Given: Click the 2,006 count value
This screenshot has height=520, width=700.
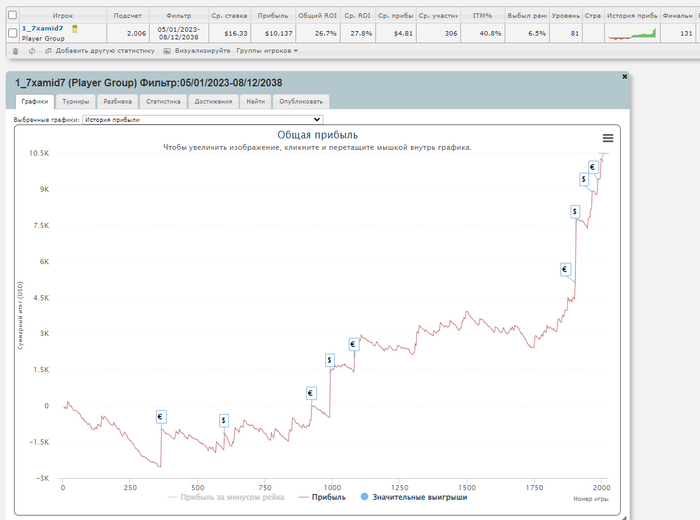Looking at the screenshot, I should click(x=136, y=33).
